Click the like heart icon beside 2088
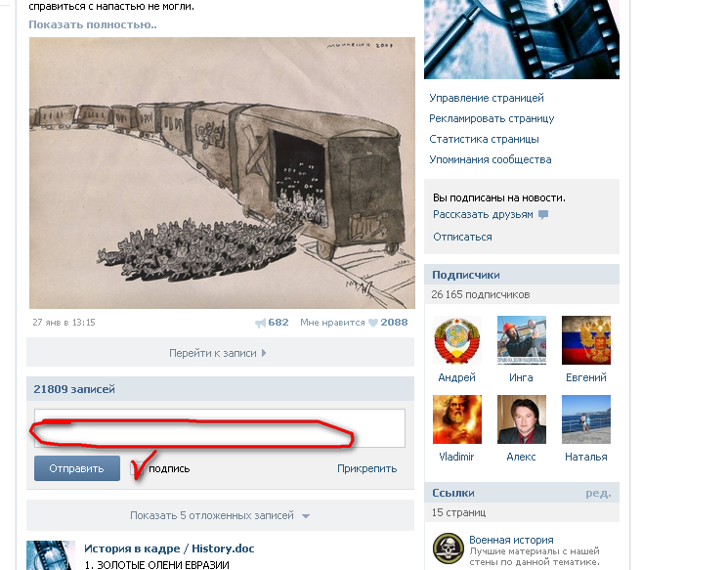 pyautogui.click(x=373, y=323)
